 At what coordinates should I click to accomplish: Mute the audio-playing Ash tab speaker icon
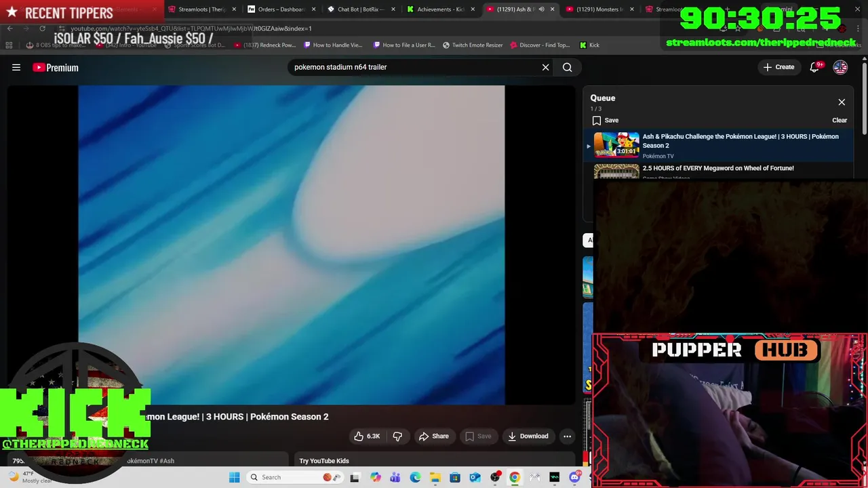click(541, 9)
